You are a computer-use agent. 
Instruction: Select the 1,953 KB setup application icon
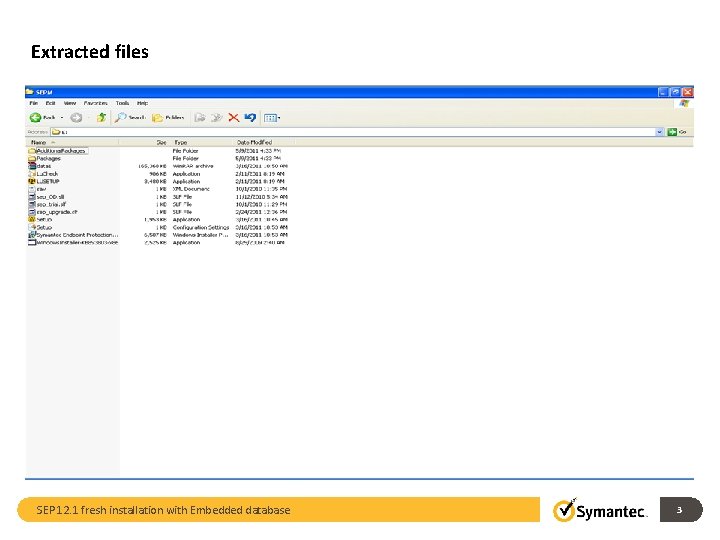[x=32, y=219]
